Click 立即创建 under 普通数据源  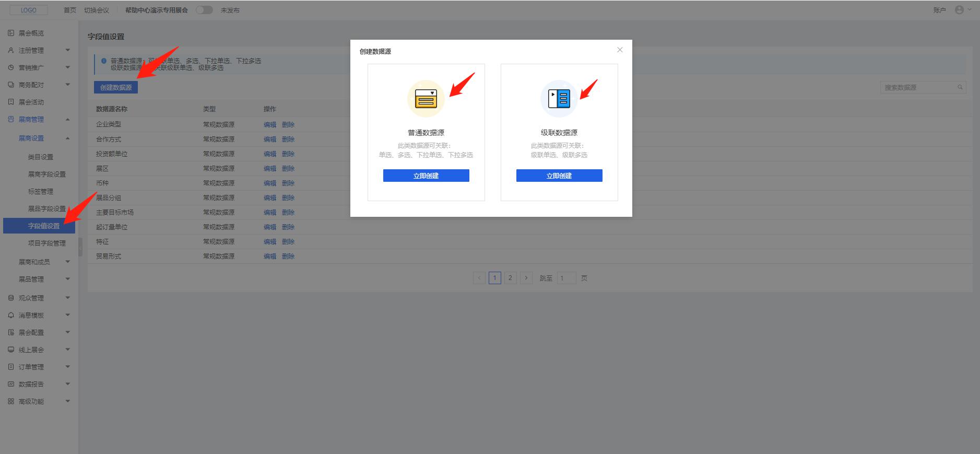click(x=426, y=176)
